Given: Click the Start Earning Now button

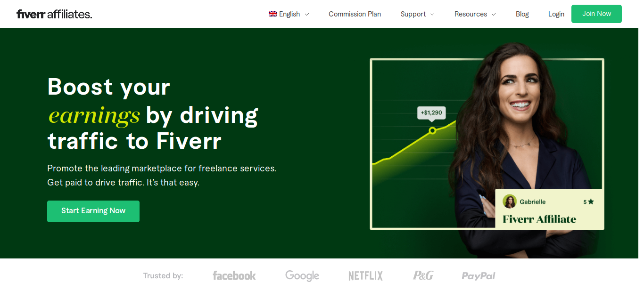Looking at the screenshot, I should click(93, 211).
